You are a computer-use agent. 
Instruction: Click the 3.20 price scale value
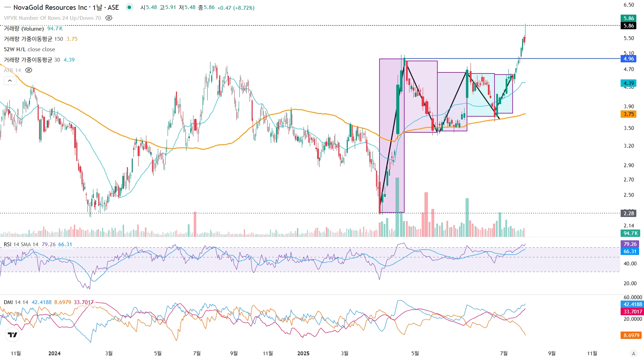(629, 146)
